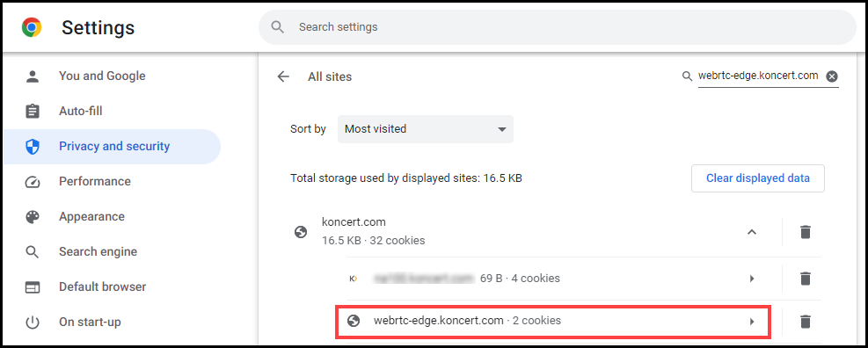868x348 pixels.
Task: Expand webrtc-edge.koncert.com details arrow
Action: [x=752, y=321]
